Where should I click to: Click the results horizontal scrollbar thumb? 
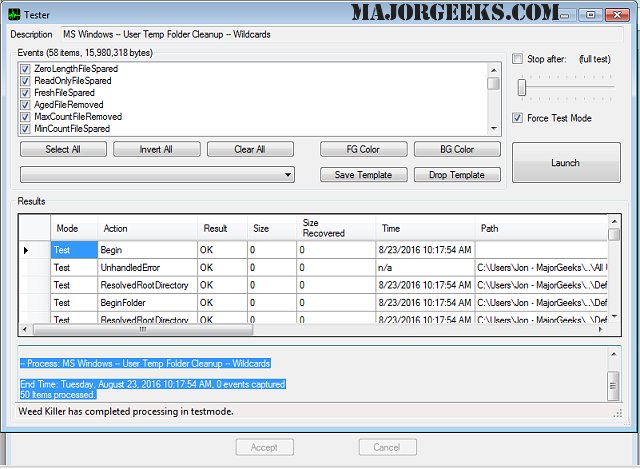coord(143,329)
